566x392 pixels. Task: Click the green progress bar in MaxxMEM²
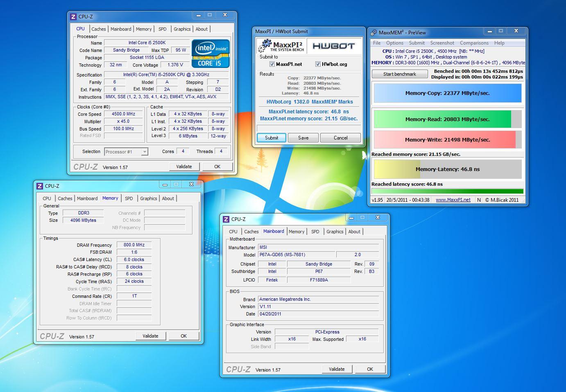click(x=447, y=191)
